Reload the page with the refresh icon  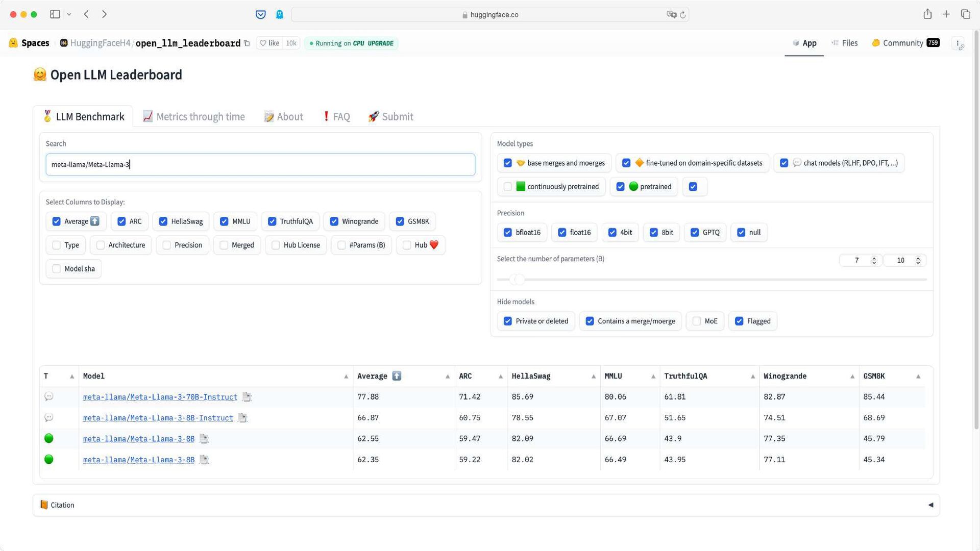(x=683, y=14)
